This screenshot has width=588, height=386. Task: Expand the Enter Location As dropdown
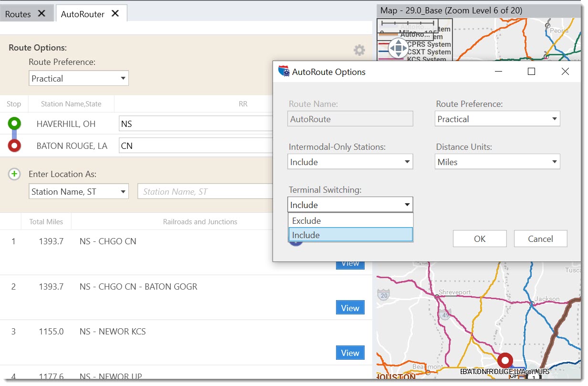coord(78,192)
